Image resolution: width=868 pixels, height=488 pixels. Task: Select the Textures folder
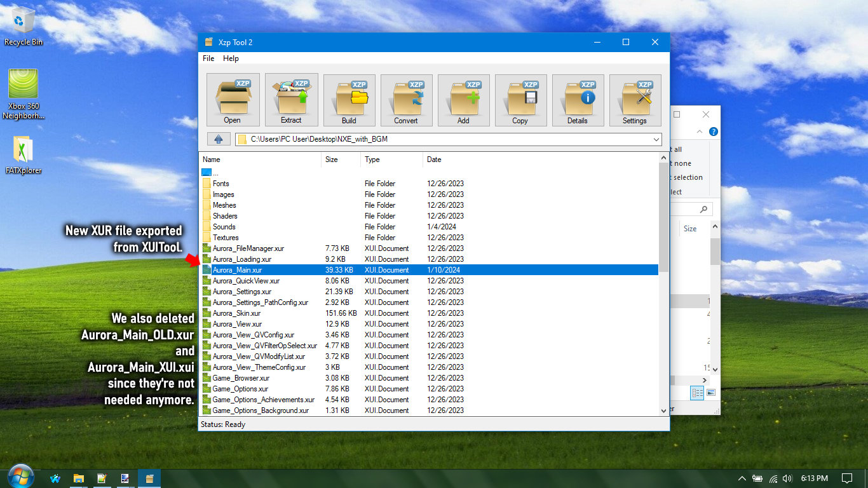tap(429, 238)
